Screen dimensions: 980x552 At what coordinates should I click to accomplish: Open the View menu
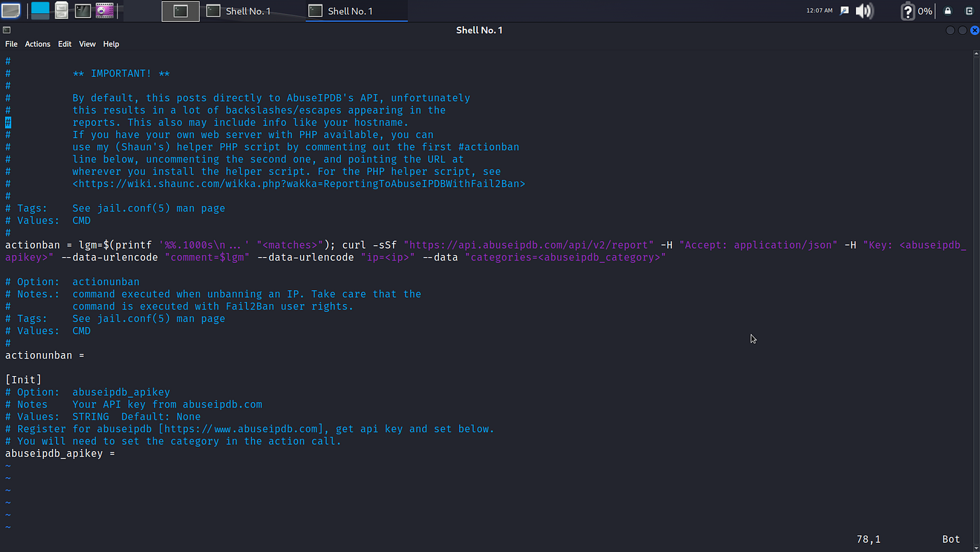click(87, 43)
